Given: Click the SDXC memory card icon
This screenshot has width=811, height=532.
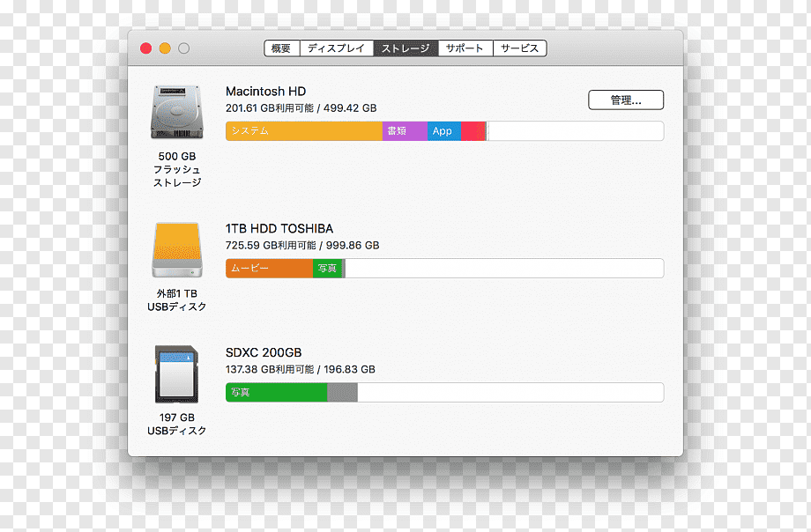Looking at the screenshot, I should 177,374.
